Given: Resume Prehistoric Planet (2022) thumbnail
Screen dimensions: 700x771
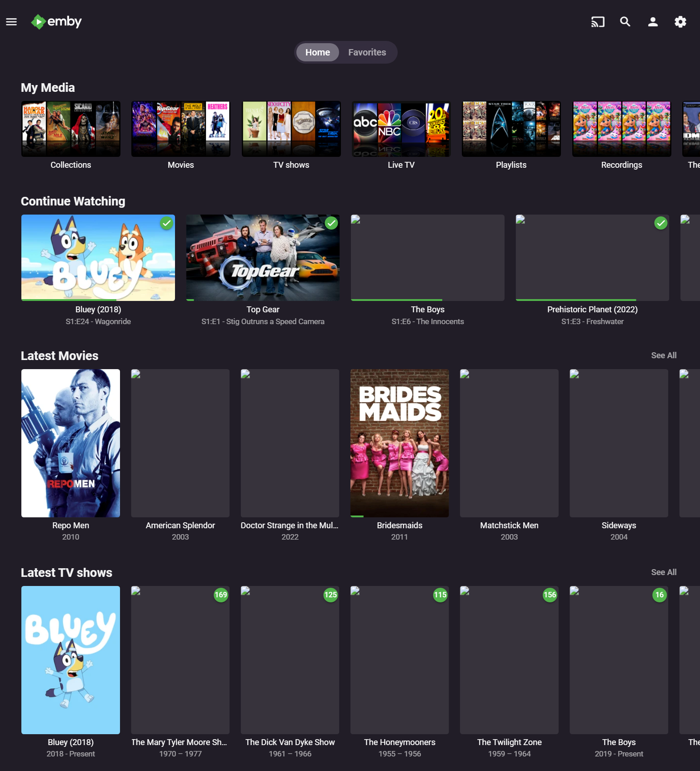Looking at the screenshot, I should pyautogui.click(x=592, y=258).
